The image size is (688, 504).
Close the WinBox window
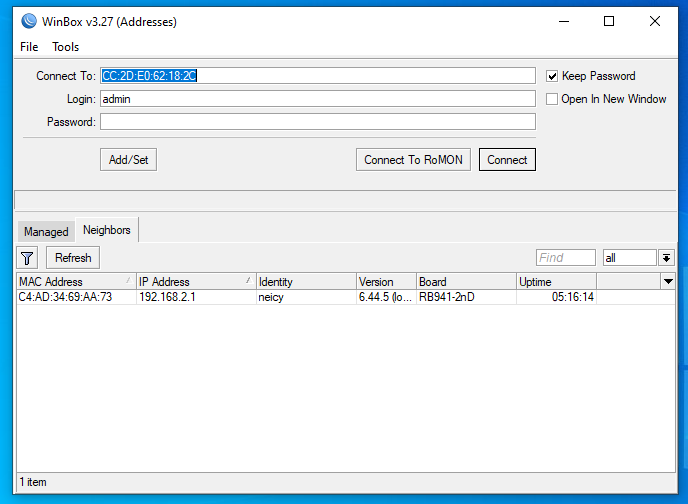pos(655,21)
